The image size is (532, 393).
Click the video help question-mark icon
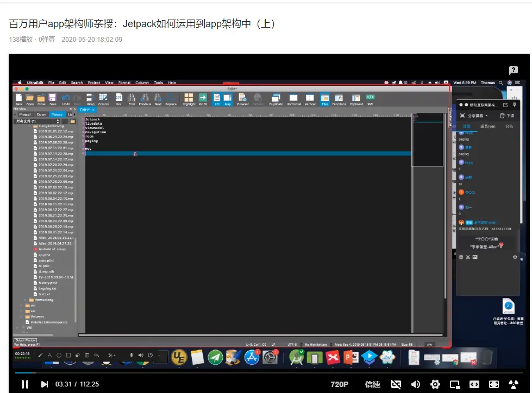click(514, 70)
